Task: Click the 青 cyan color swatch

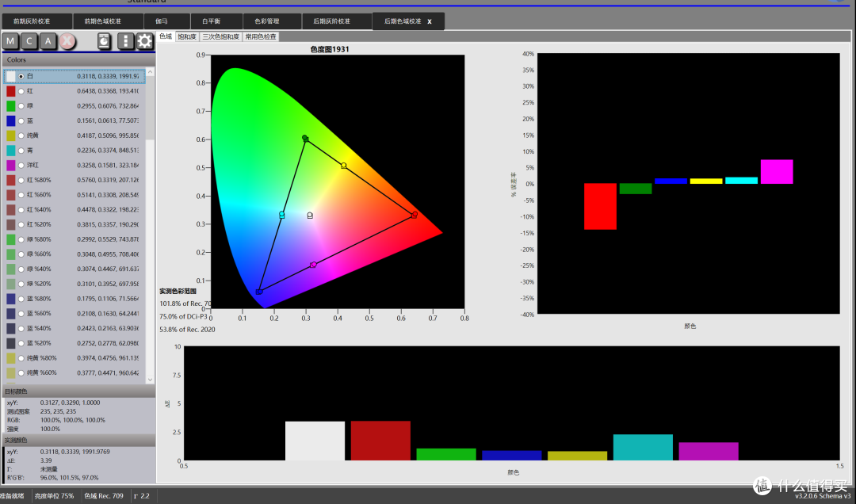Action: pos(11,150)
